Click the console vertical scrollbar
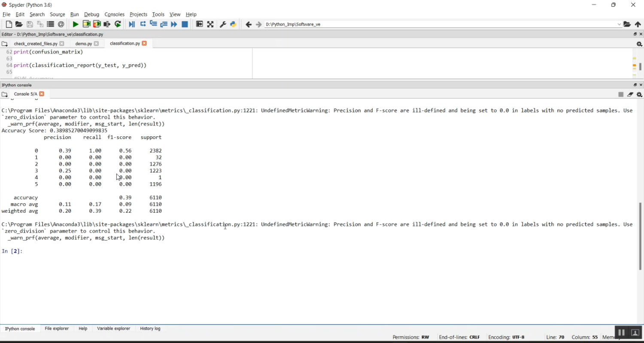This screenshot has width=644, height=343. click(x=640, y=236)
